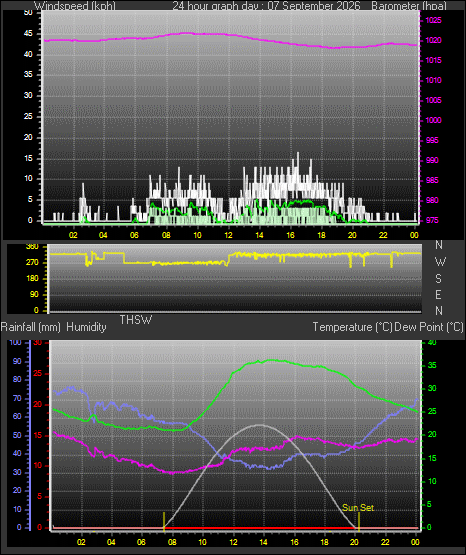Click the W wind direction label
Screen dimensions: 466x555
click(x=440, y=262)
